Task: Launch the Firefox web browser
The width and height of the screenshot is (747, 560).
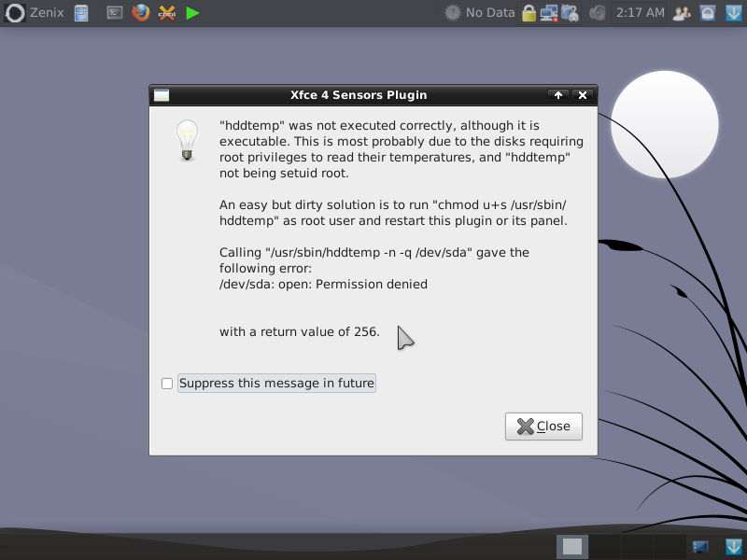Action: pyautogui.click(x=141, y=13)
